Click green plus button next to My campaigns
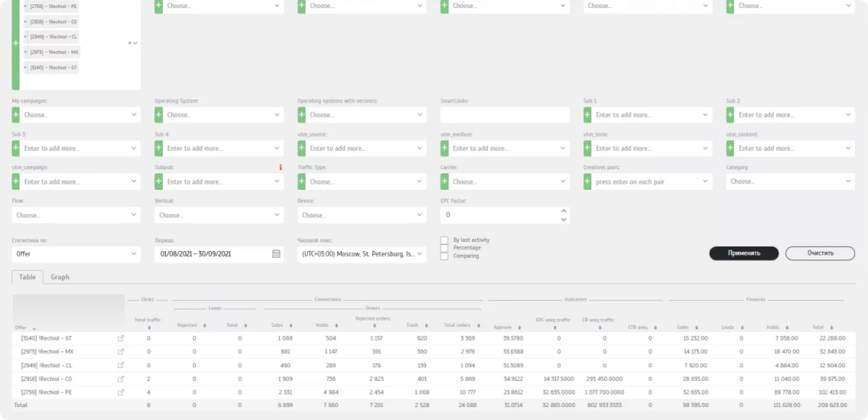The width and height of the screenshot is (868, 420). tap(16, 115)
